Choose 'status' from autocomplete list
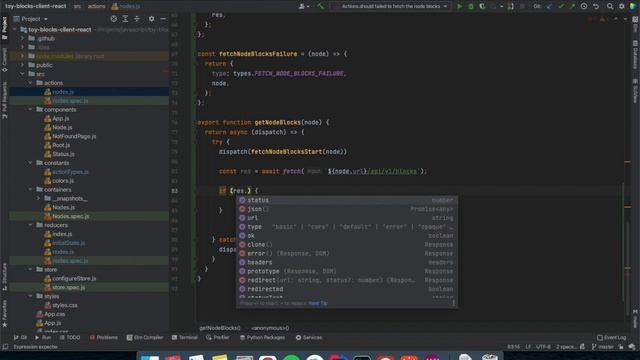This screenshot has width=640, height=360. pyautogui.click(x=347, y=200)
